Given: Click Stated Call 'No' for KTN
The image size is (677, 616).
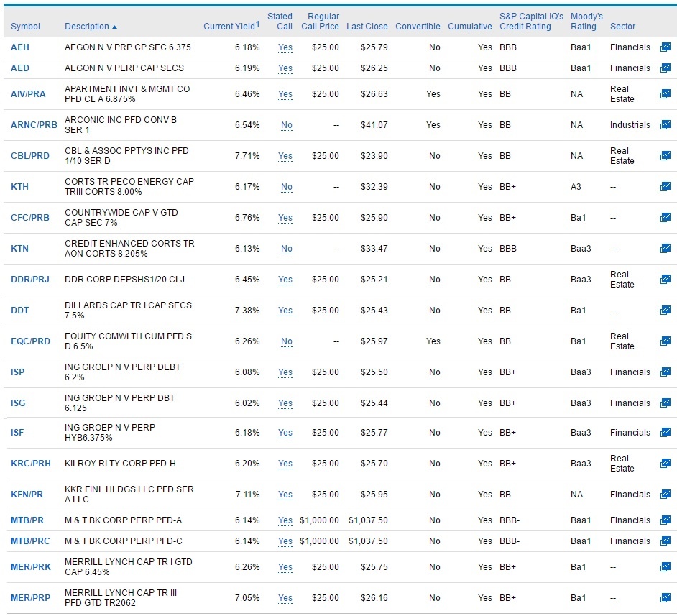Looking at the screenshot, I should pos(286,248).
